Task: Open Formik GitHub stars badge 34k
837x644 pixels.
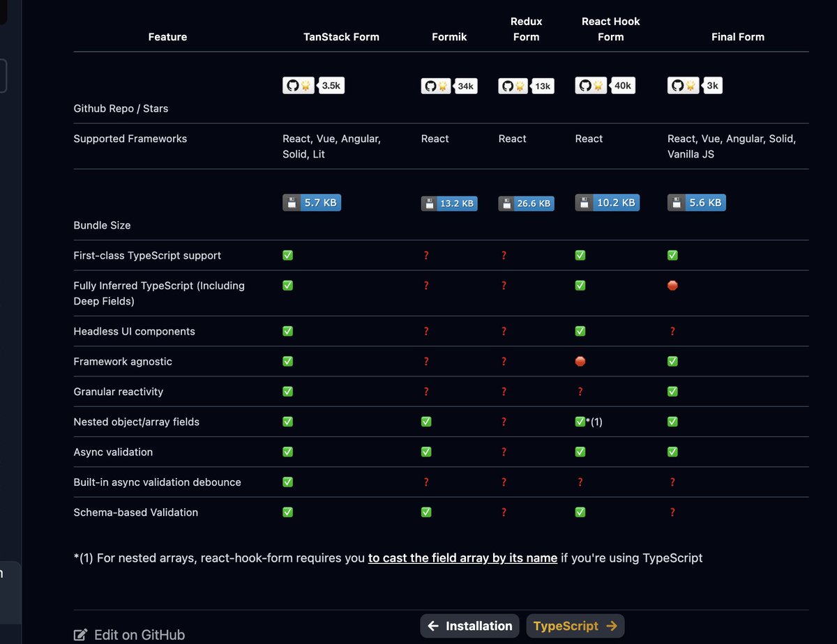Action: coord(449,86)
